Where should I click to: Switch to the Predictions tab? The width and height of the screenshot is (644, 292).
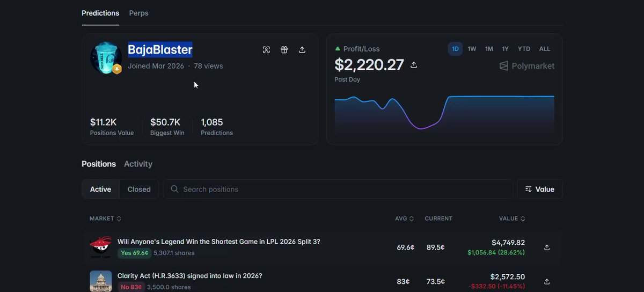[100, 13]
